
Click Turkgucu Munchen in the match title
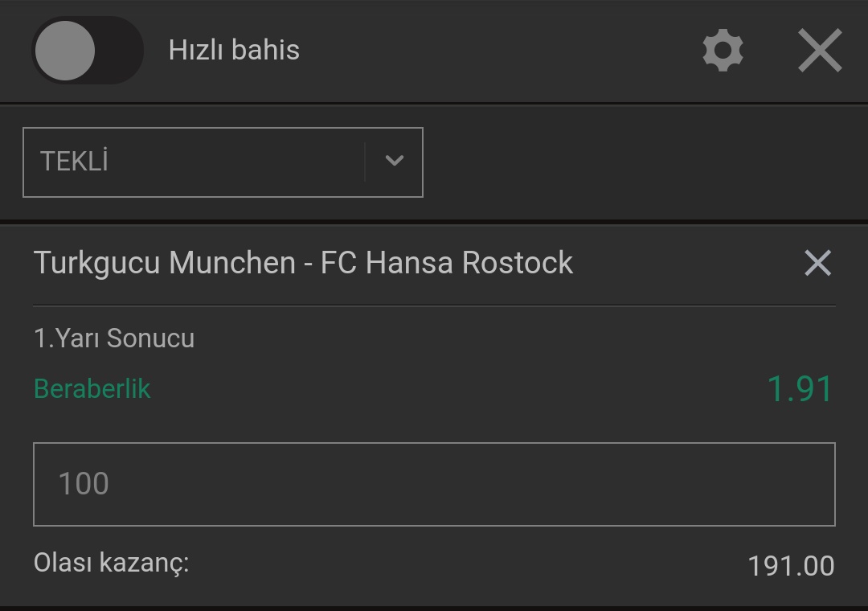165,263
